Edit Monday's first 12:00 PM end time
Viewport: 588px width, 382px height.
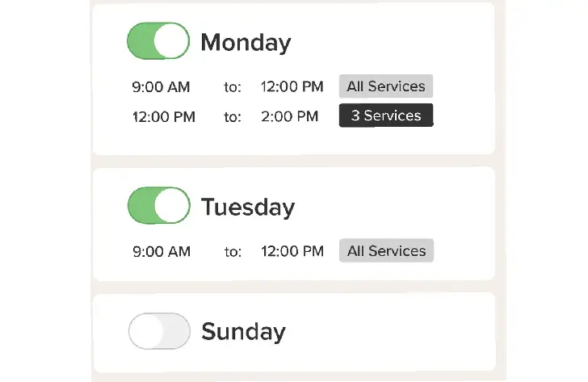point(292,86)
